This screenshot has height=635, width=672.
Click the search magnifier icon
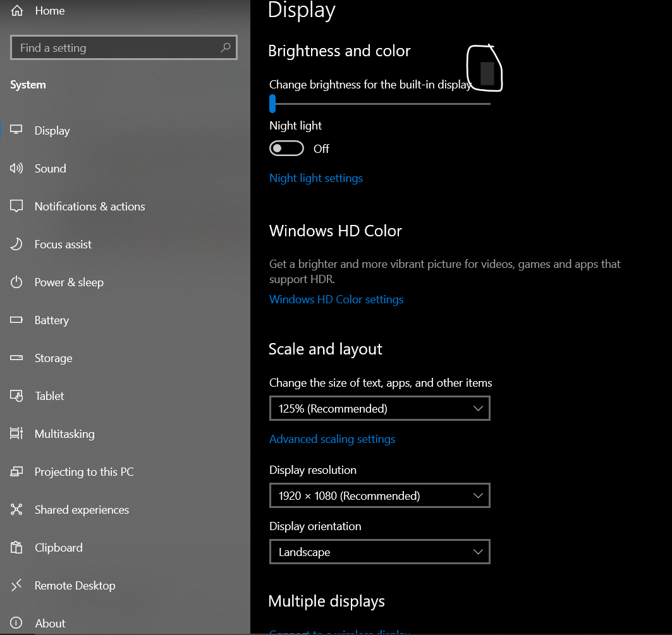(x=226, y=47)
